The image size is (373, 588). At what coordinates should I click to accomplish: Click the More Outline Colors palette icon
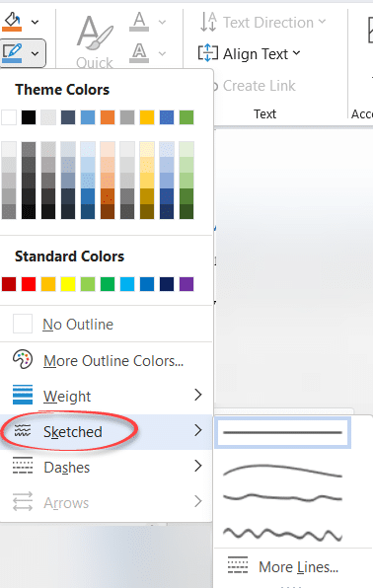click(x=23, y=360)
